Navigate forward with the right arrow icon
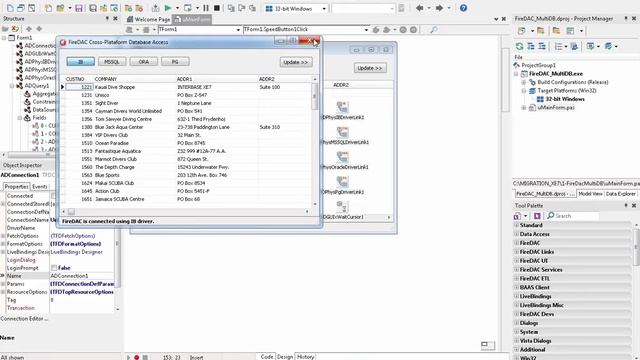640x360 pixels. pyautogui.click(x=439, y=8)
